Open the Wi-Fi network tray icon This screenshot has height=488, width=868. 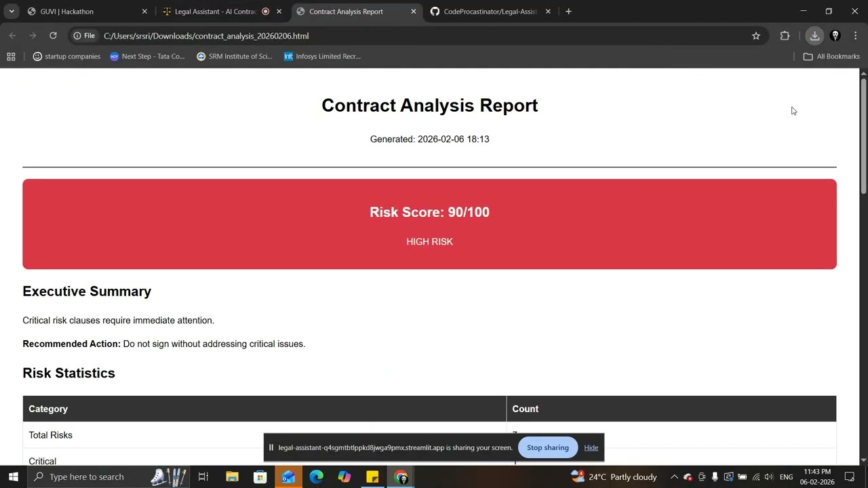click(755, 476)
